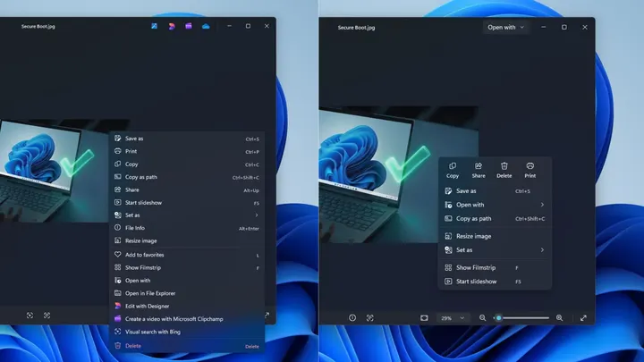
Task: Select Copy as path in the right context menu
Action: pos(495,219)
